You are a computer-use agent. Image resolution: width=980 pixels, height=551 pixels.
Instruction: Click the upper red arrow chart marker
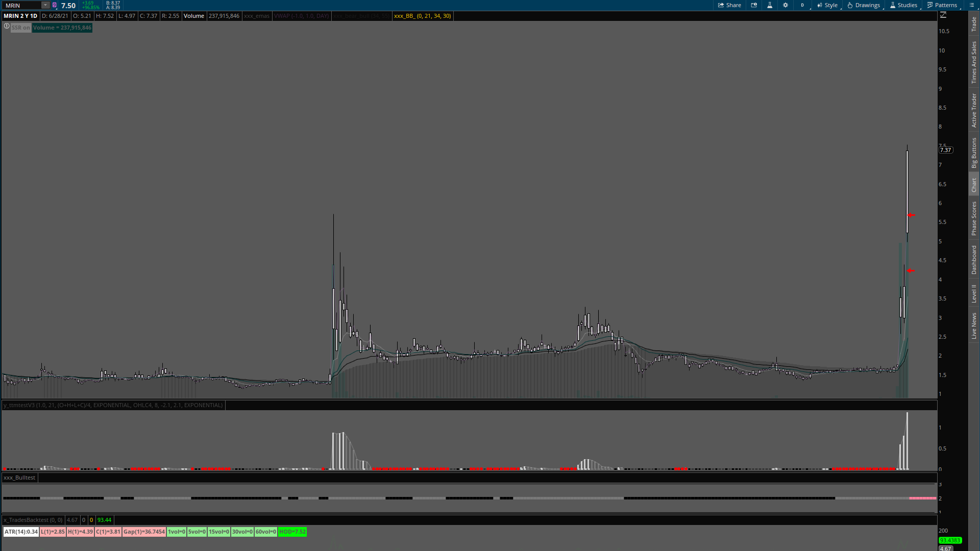[x=912, y=215]
